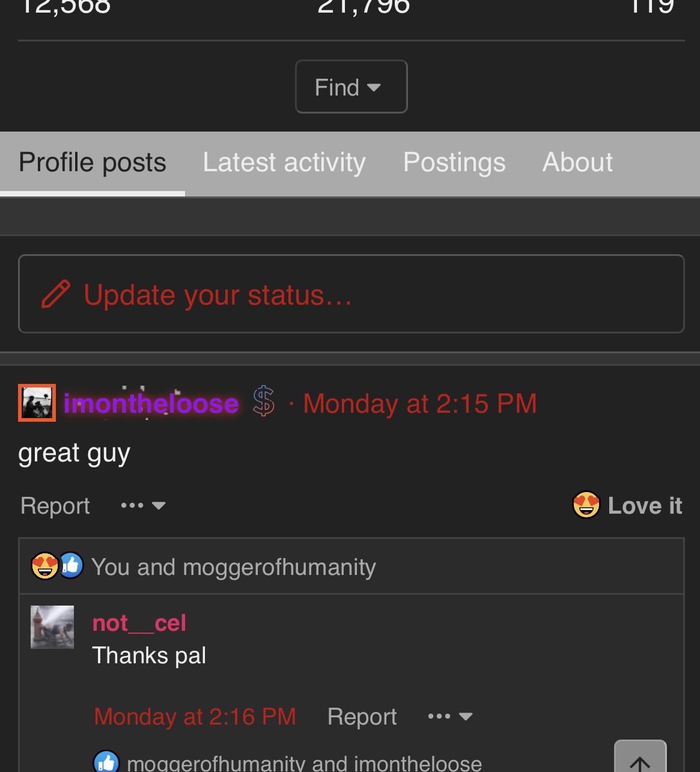Expand more options on Thanks pal comment
The image size is (700, 772).
451,717
